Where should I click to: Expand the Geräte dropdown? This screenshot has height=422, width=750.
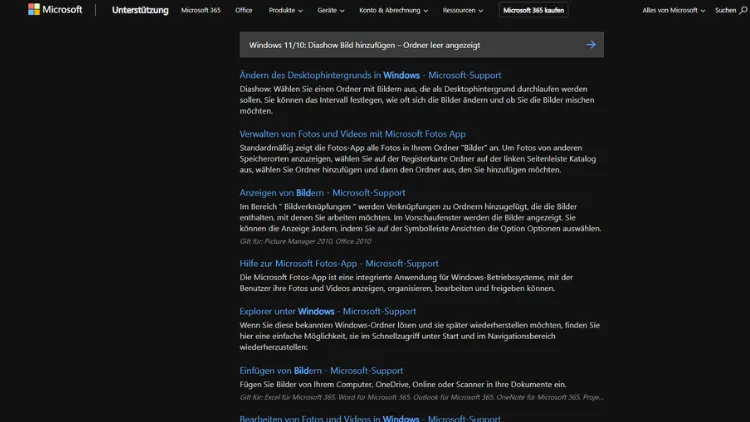[331, 10]
